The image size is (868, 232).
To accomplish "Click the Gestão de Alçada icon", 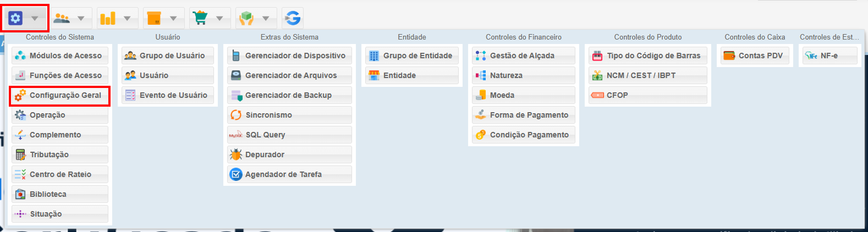I will pos(481,56).
